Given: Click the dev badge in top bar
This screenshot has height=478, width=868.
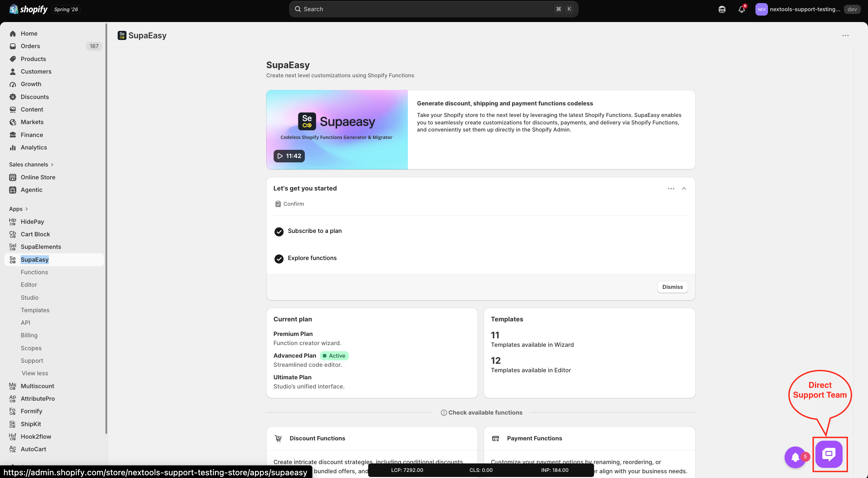Looking at the screenshot, I should coord(852,9).
